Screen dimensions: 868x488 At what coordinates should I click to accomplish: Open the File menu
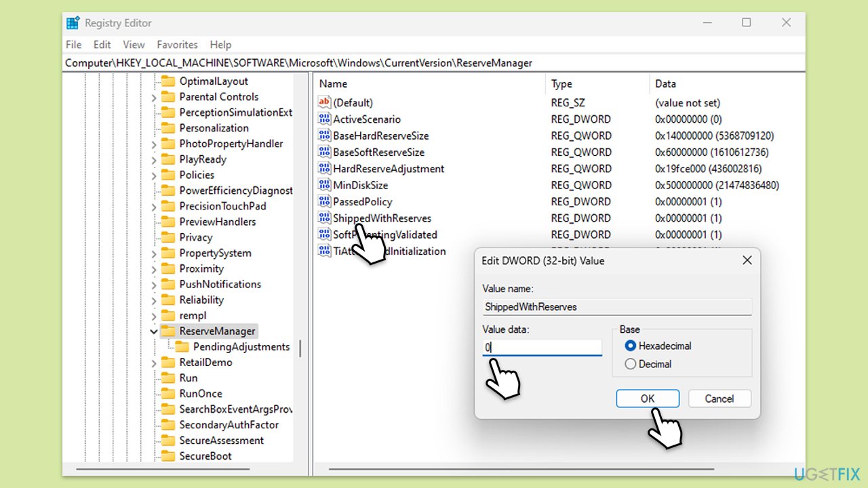click(x=73, y=45)
